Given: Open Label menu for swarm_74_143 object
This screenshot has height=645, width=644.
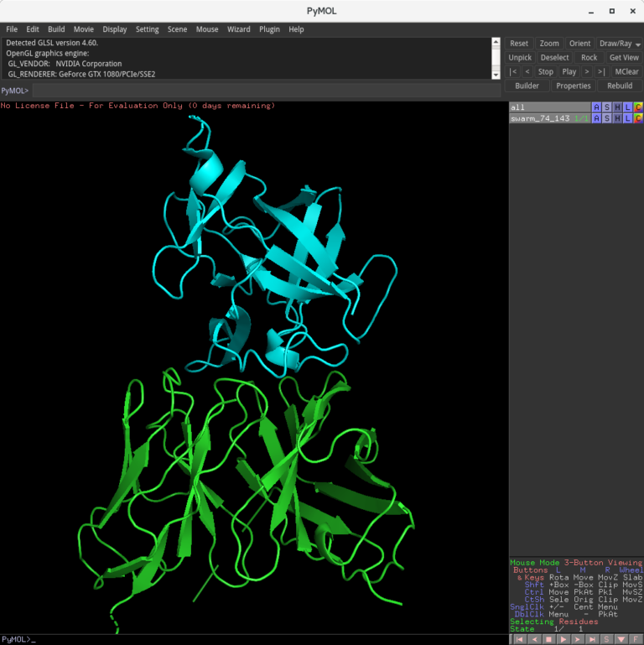Looking at the screenshot, I should tap(628, 119).
